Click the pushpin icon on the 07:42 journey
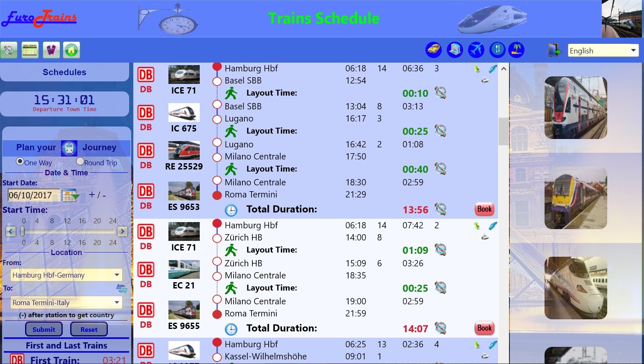The width and height of the screenshot is (644, 364). point(477,226)
